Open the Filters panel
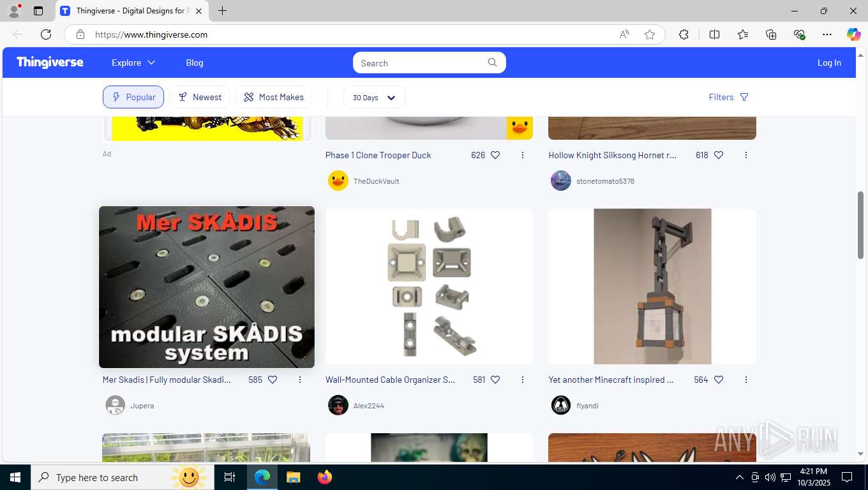The width and height of the screenshot is (868, 490). pos(728,97)
